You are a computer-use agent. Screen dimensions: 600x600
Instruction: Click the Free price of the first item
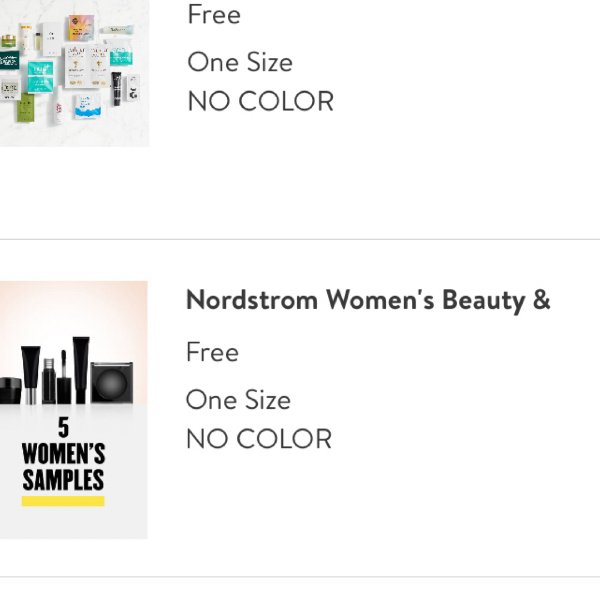(214, 15)
